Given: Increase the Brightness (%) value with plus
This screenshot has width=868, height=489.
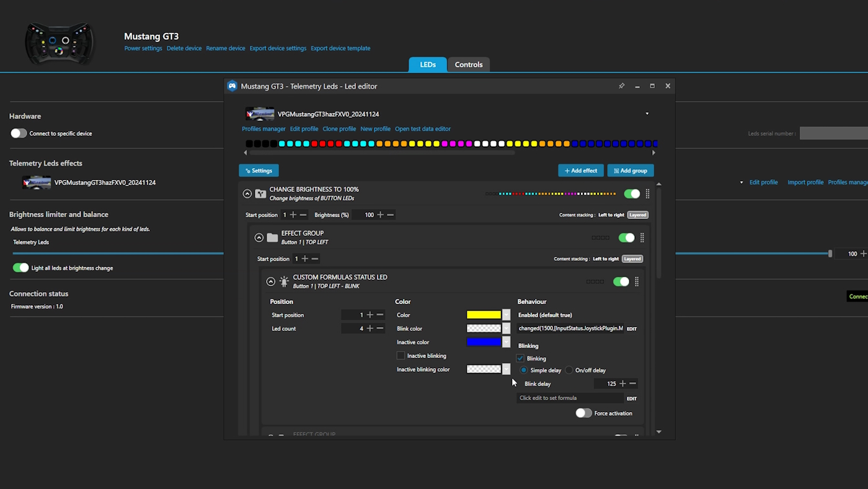Looking at the screenshot, I should click(x=381, y=215).
